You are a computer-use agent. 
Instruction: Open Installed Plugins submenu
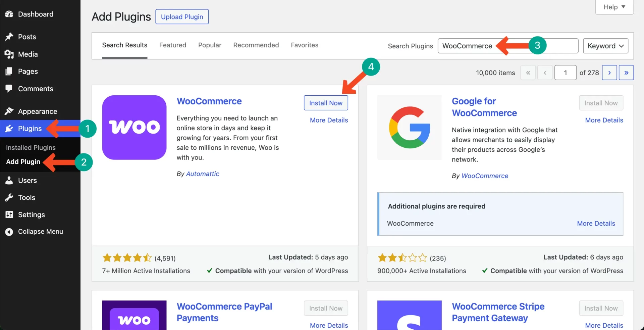pos(31,147)
